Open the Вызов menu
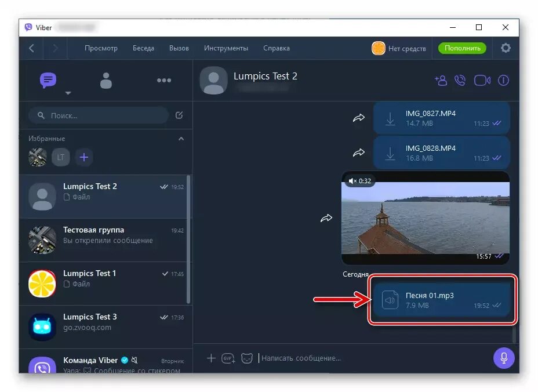 tap(179, 48)
